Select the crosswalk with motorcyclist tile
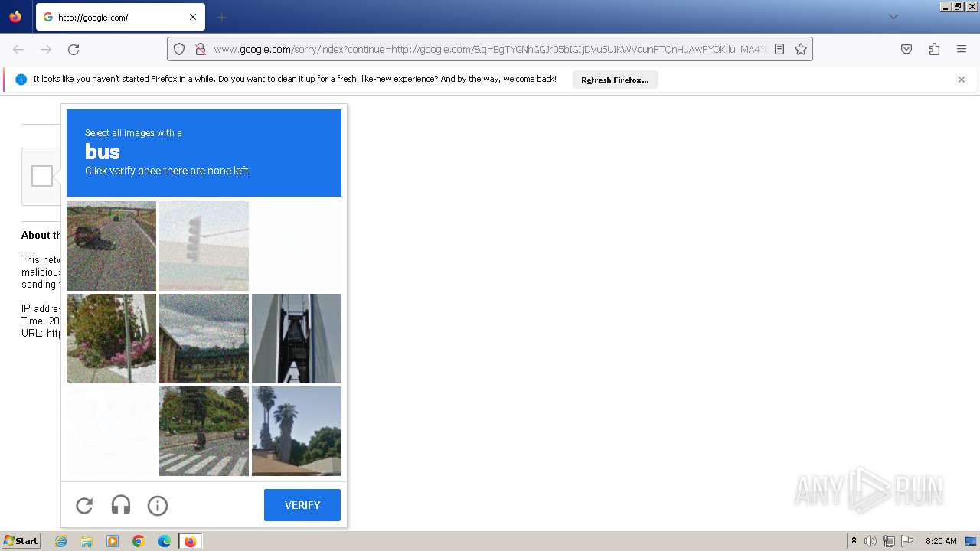The width and height of the screenshot is (980, 551). [x=204, y=431]
